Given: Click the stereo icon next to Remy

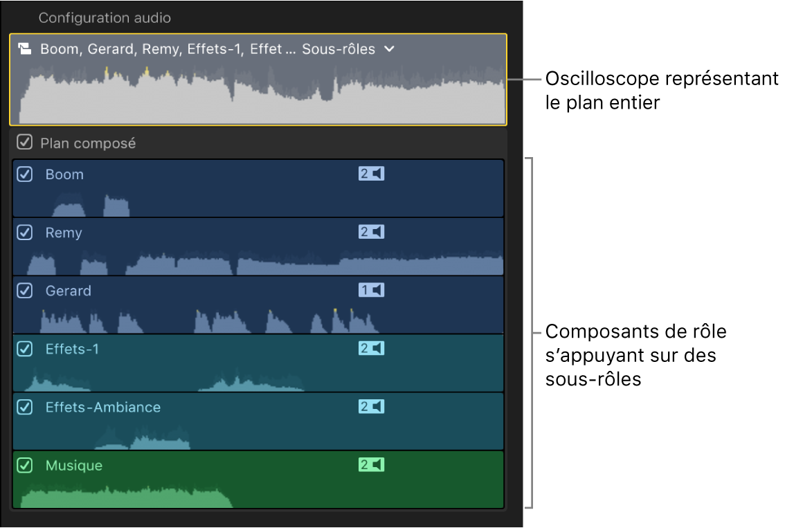Looking at the screenshot, I should point(371,232).
